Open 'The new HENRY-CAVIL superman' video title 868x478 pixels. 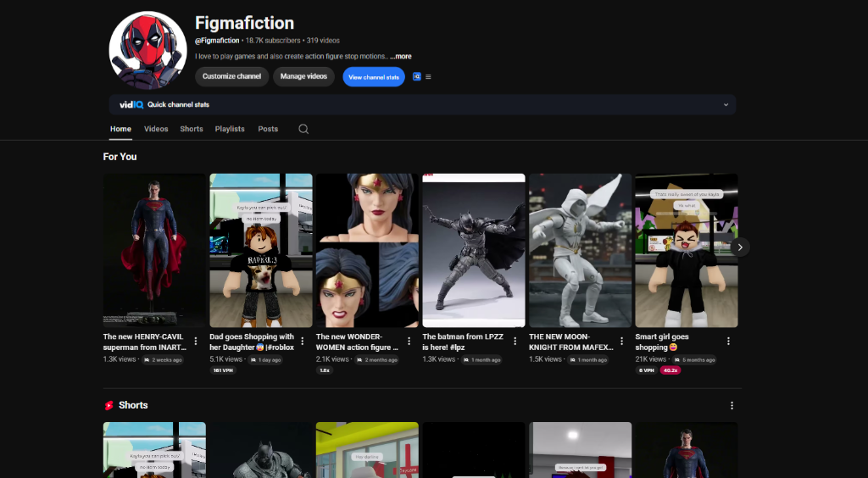pos(144,342)
